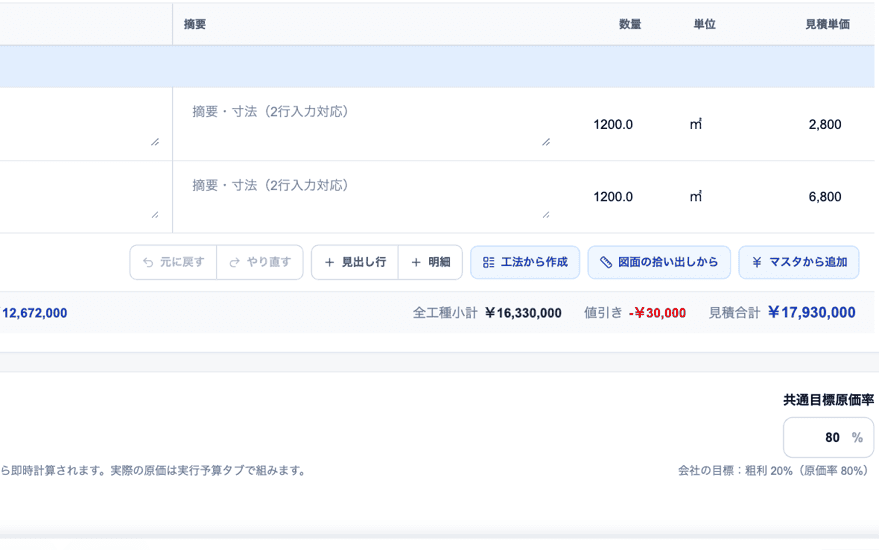Screen dimensions: 879x550
Task: Add a 見出し行 heading row
Action: click(355, 262)
